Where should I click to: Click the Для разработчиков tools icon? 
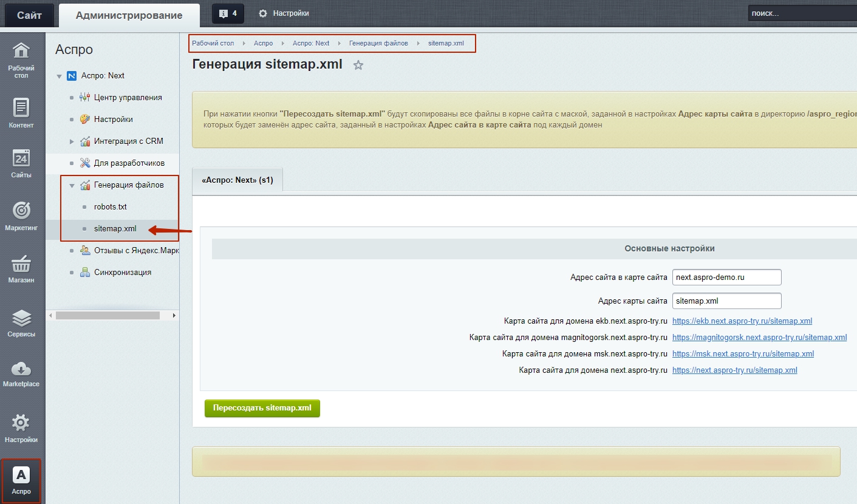click(x=85, y=163)
